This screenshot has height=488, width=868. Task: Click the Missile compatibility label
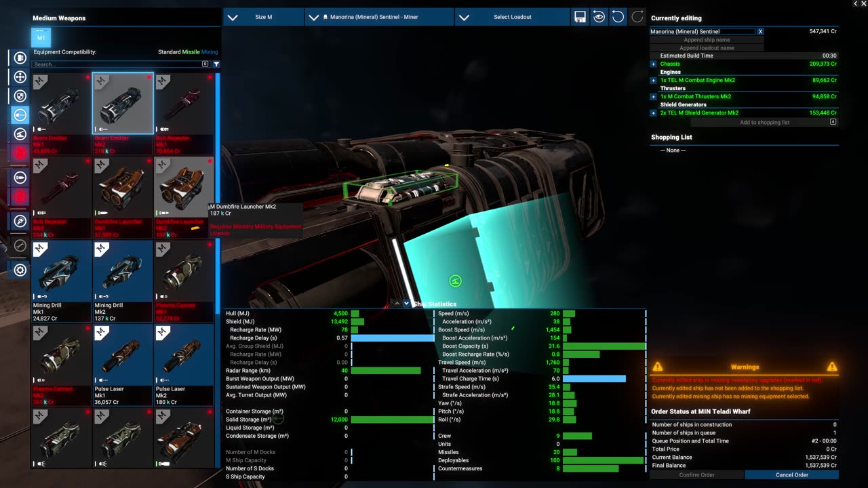pos(191,52)
